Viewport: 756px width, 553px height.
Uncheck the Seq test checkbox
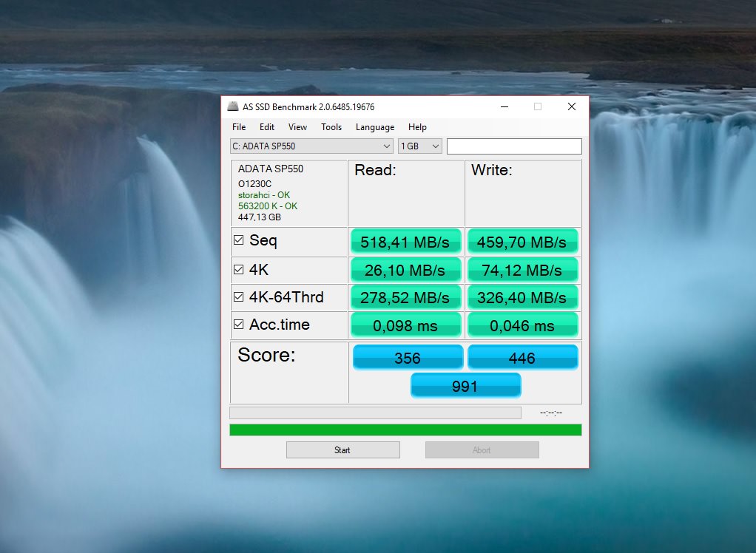(x=239, y=240)
